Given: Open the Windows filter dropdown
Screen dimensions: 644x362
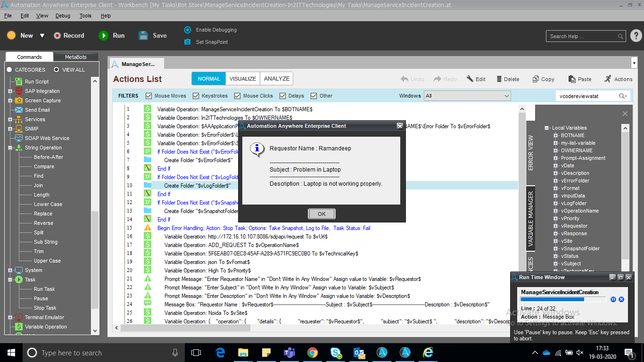Looking at the screenshot, I should coord(467,96).
